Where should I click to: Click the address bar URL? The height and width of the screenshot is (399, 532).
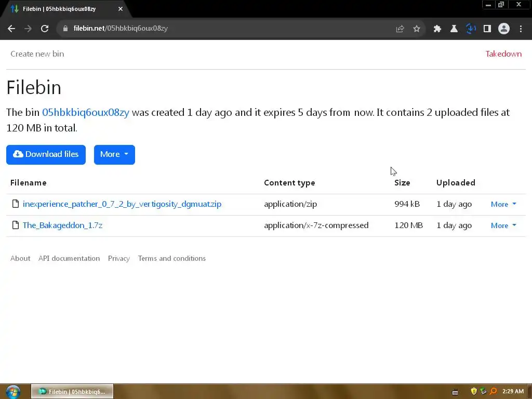click(121, 29)
